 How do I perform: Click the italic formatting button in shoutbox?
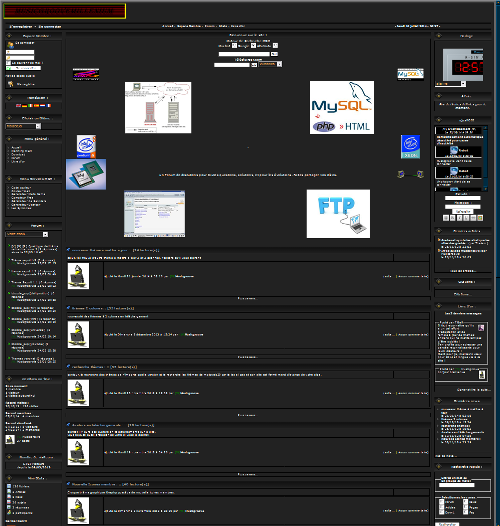[x=459, y=218]
